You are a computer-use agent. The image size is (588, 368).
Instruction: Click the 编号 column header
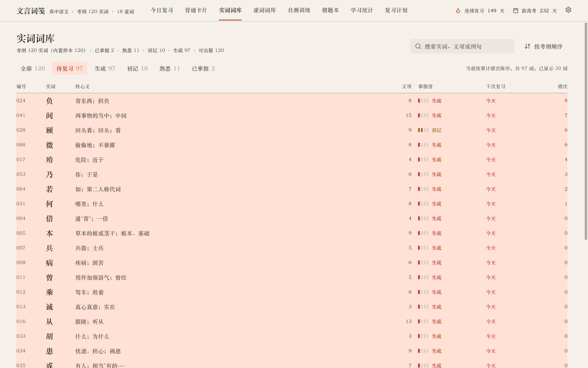tap(21, 86)
